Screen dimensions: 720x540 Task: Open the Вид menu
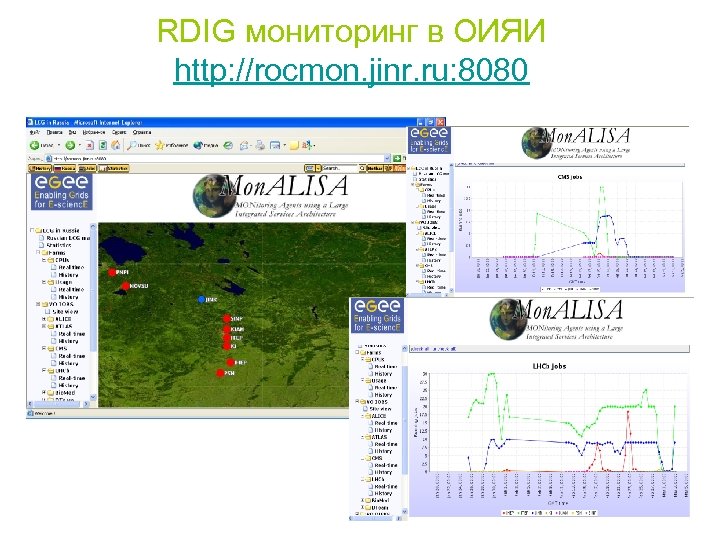72,132
